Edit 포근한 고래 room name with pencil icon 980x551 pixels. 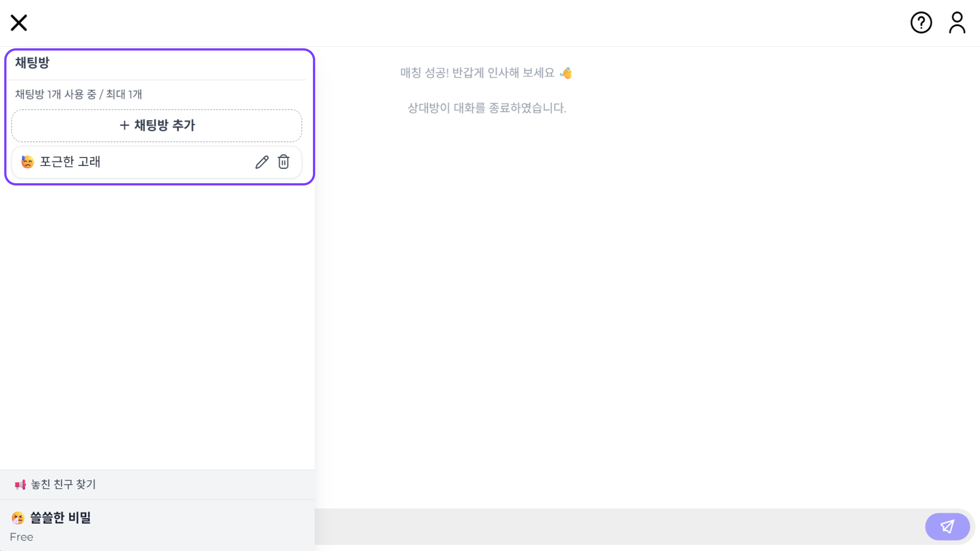tap(261, 162)
